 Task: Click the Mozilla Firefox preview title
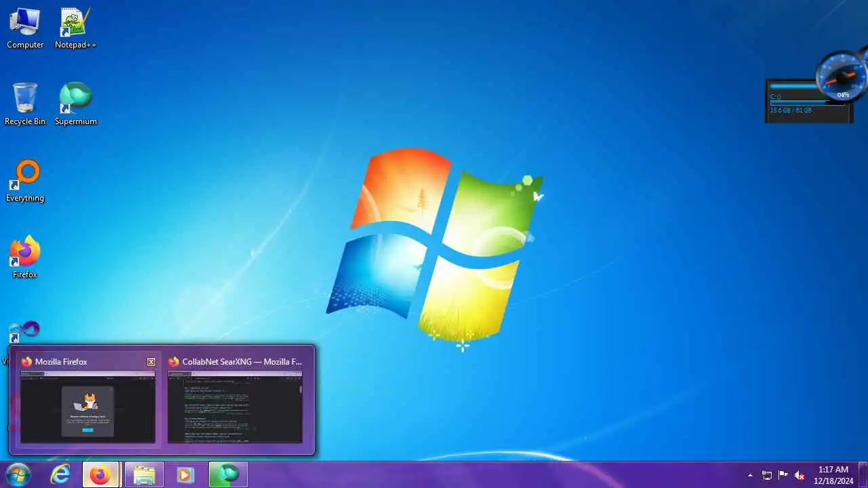pos(61,362)
